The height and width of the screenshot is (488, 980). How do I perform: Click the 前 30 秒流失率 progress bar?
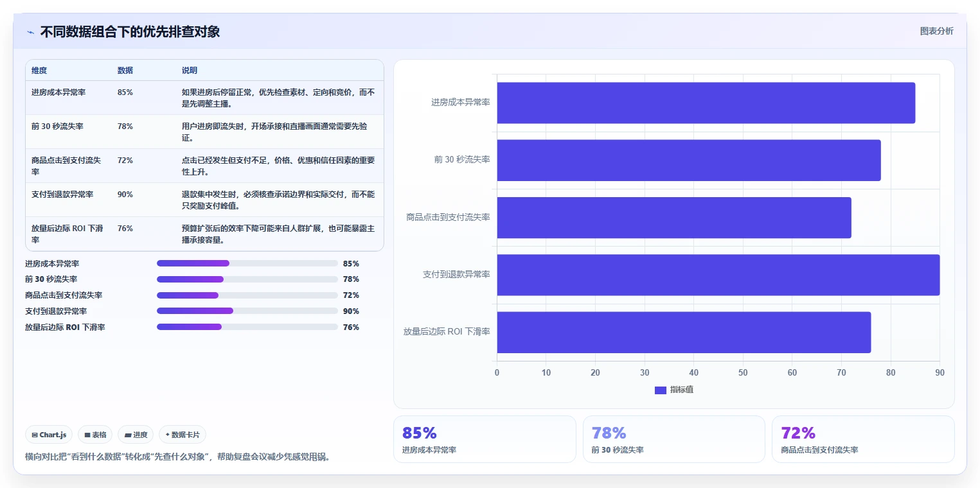click(x=247, y=279)
